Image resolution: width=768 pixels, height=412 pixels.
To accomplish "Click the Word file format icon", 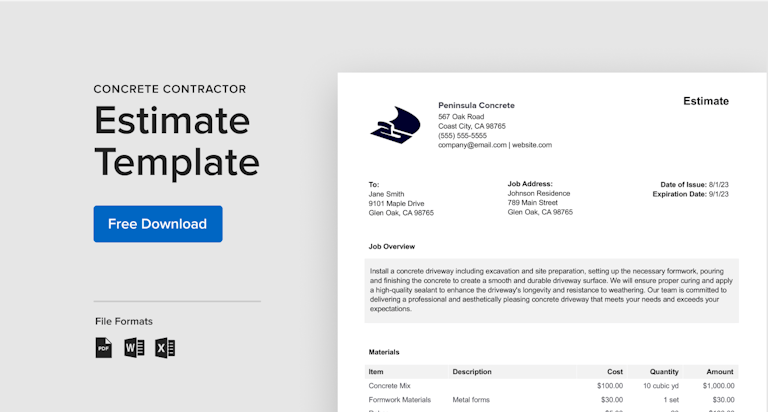I will point(134,348).
